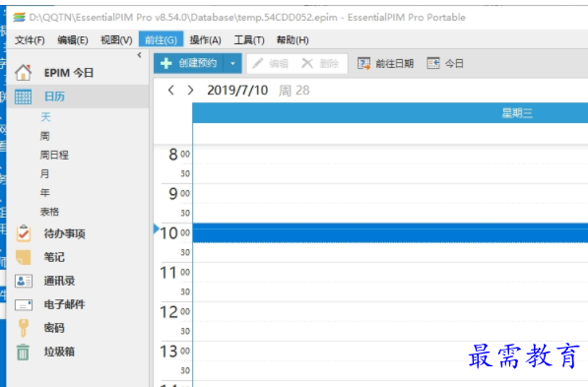
Task: Open the 笔记 sticky note icon
Action: (x=24, y=257)
